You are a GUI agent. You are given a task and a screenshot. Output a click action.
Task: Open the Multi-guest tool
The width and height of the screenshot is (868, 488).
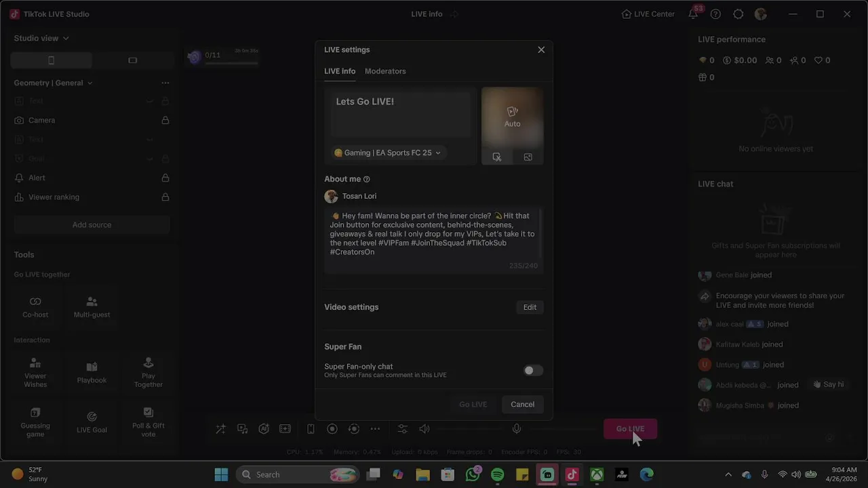(92, 306)
